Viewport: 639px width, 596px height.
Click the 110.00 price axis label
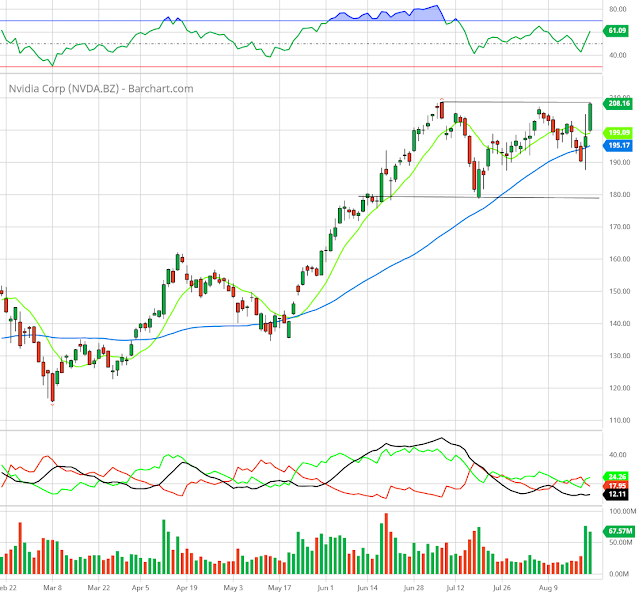(x=619, y=420)
